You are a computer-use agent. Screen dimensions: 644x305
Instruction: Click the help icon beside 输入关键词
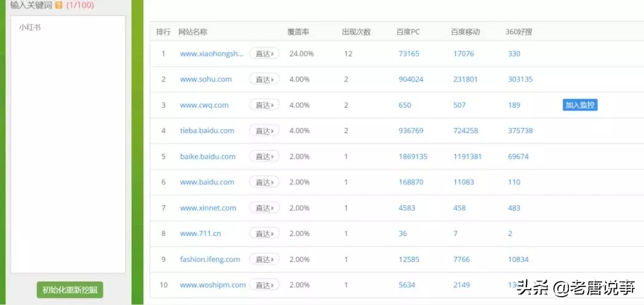tap(58, 5)
